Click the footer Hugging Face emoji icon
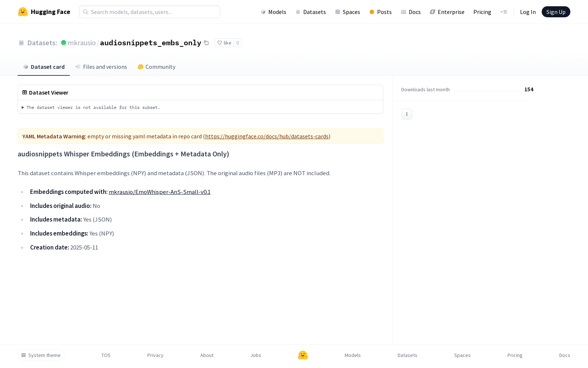 (x=303, y=355)
